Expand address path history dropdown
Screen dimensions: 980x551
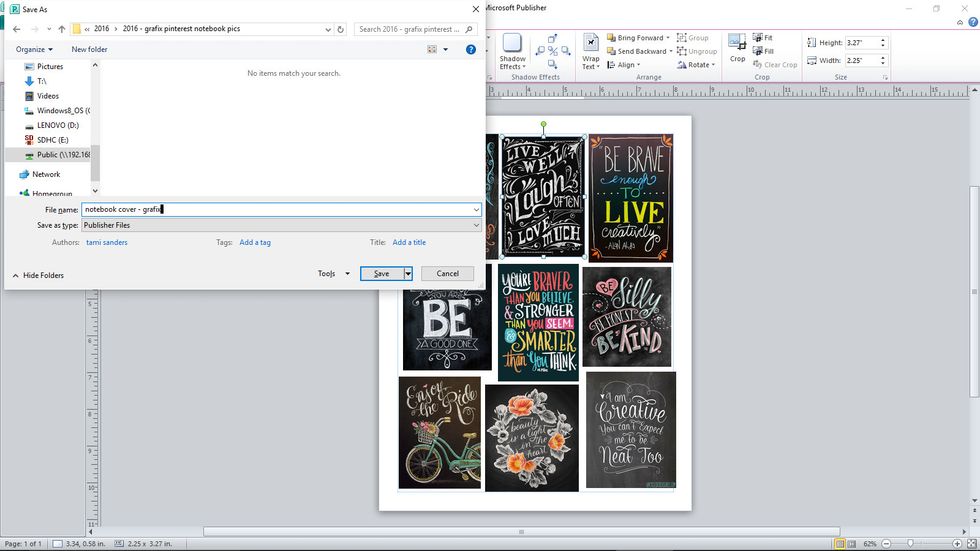[328, 29]
